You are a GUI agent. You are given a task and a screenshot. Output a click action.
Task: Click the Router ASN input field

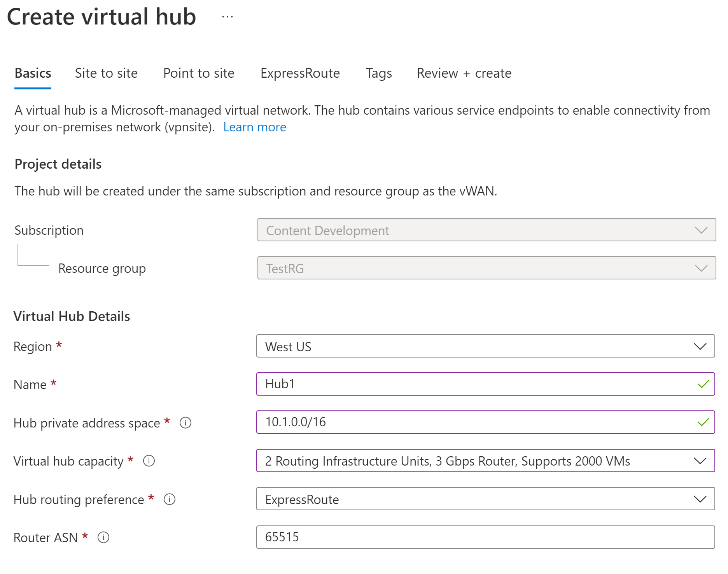tap(485, 537)
